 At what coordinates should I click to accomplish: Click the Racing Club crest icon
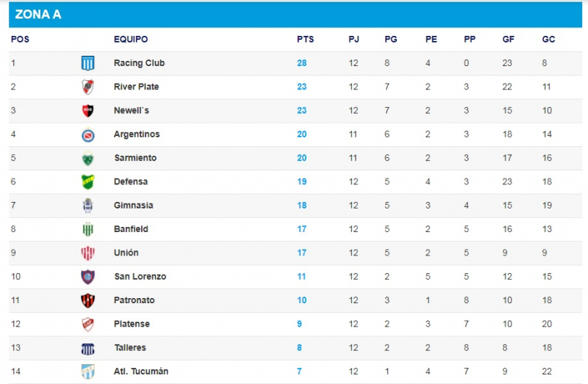(87, 63)
